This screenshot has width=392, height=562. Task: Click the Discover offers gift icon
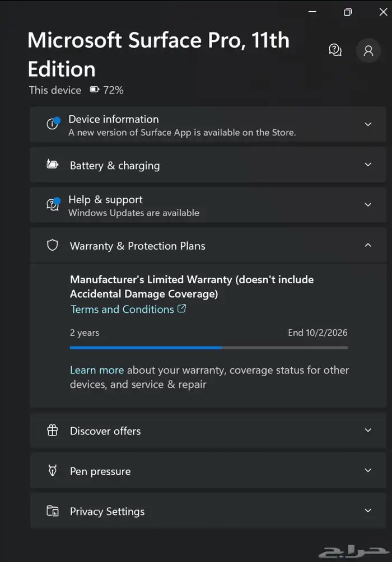pyautogui.click(x=52, y=430)
